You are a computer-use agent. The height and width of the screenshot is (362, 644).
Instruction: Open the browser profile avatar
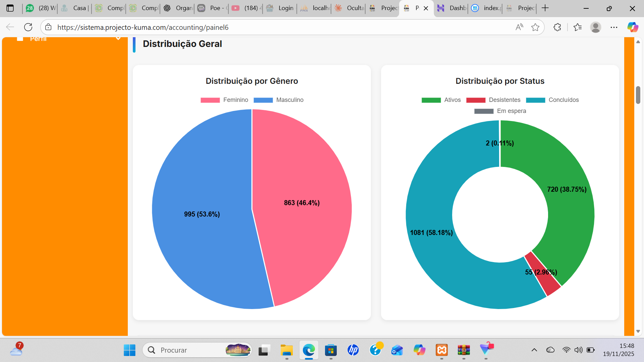pos(595,27)
